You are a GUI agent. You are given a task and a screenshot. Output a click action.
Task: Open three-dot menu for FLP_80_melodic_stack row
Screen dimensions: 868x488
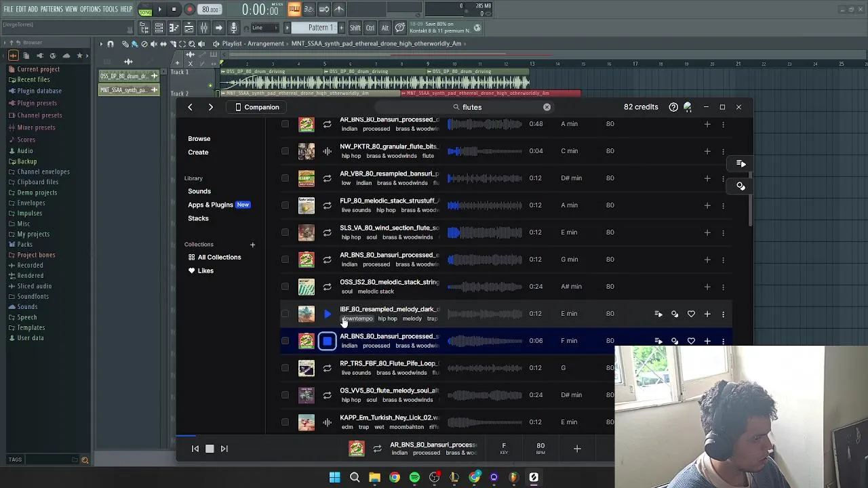723,205
